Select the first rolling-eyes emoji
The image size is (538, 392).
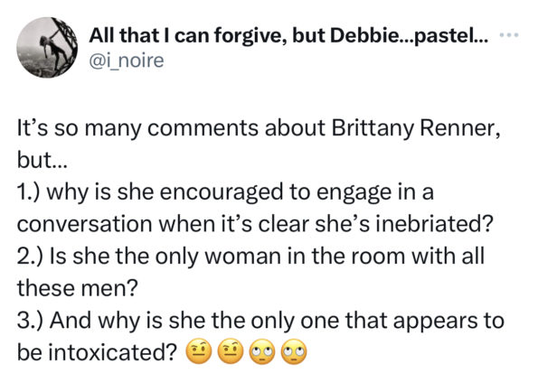pos(262,351)
